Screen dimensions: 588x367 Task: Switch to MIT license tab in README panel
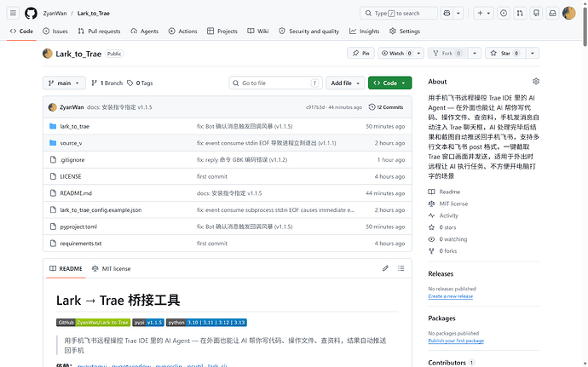pos(112,268)
